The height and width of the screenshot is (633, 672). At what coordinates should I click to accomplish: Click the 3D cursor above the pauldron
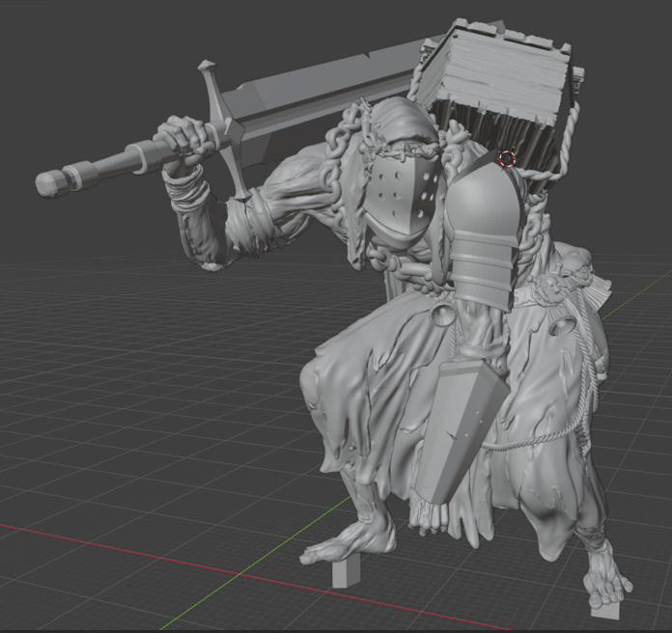pos(508,158)
